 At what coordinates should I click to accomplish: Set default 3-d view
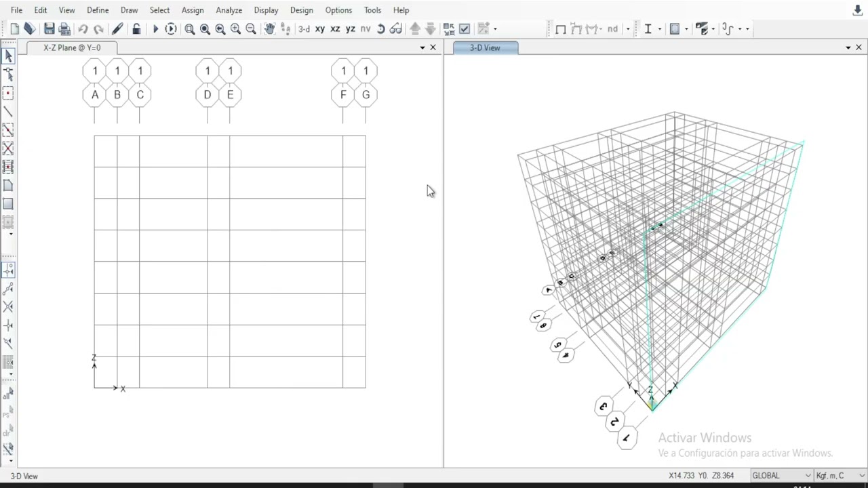(x=304, y=28)
